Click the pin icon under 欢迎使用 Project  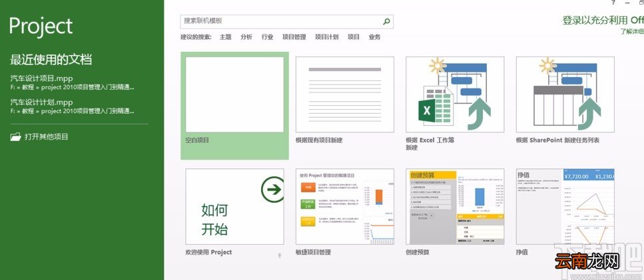280,255
